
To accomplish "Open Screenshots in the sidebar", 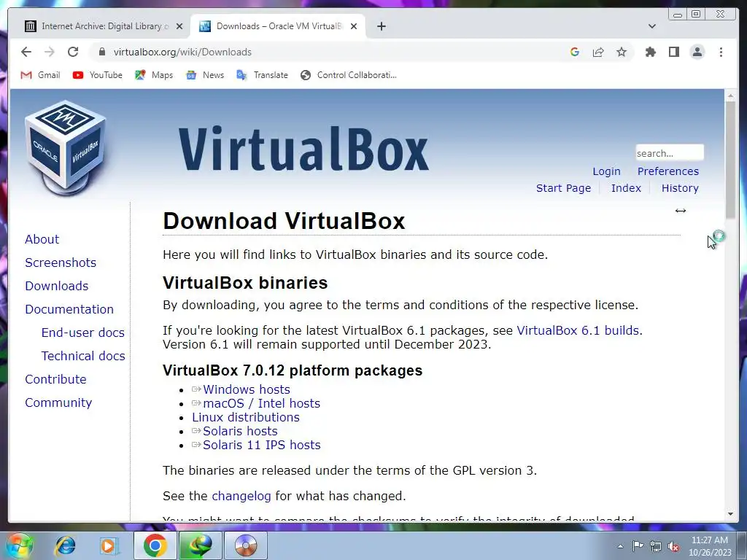I will coord(61,262).
